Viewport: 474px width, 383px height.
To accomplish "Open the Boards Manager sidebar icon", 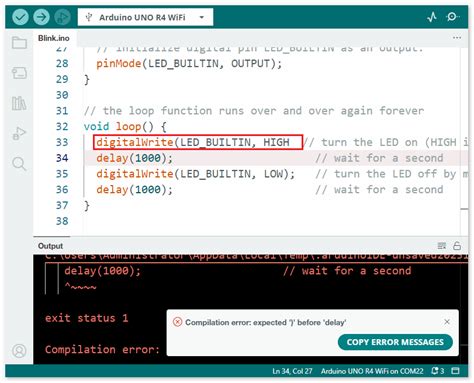I will coord(19,73).
